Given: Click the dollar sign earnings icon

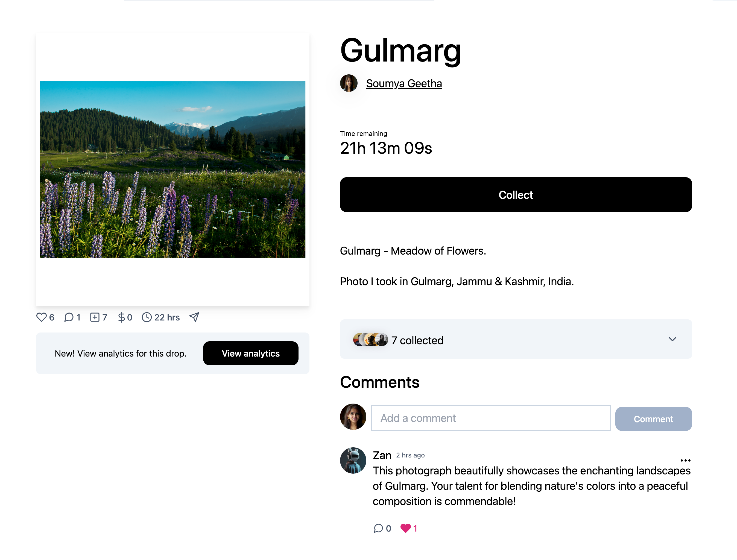Looking at the screenshot, I should pos(121,317).
